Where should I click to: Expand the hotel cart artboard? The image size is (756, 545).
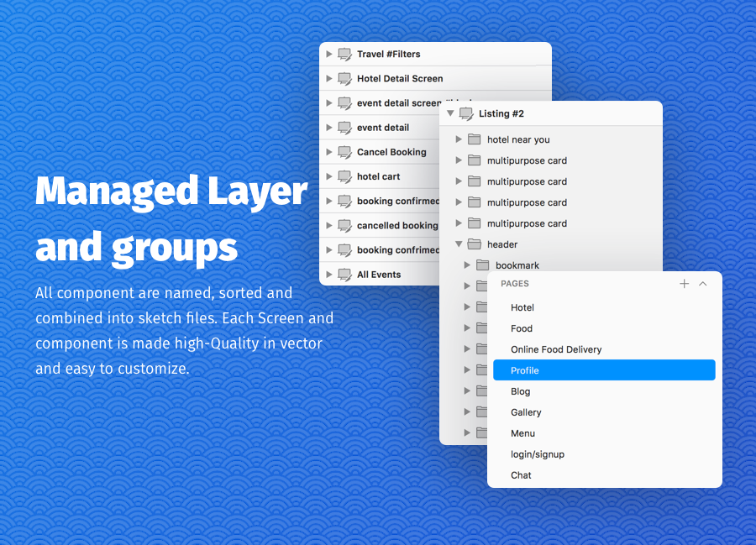[x=329, y=176]
